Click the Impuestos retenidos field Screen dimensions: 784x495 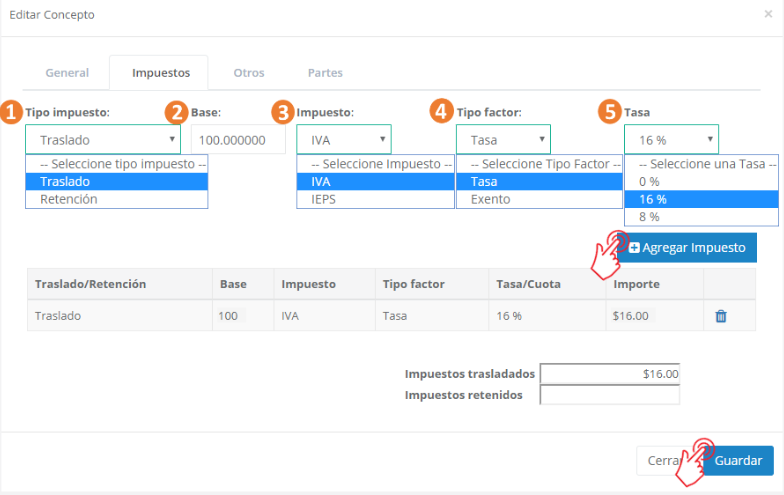pyautogui.click(x=609, y=395)
